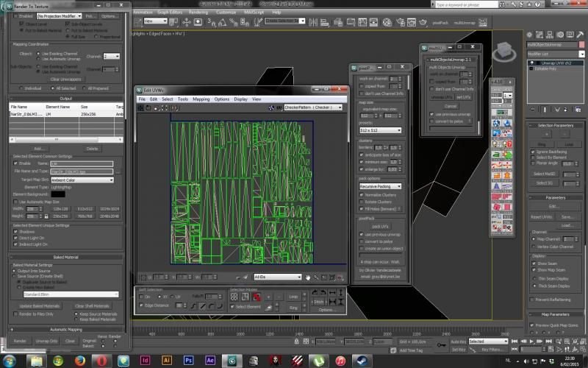Open the Display menu in Edit UVWs

pyautogui.click(x=240, y=99)
